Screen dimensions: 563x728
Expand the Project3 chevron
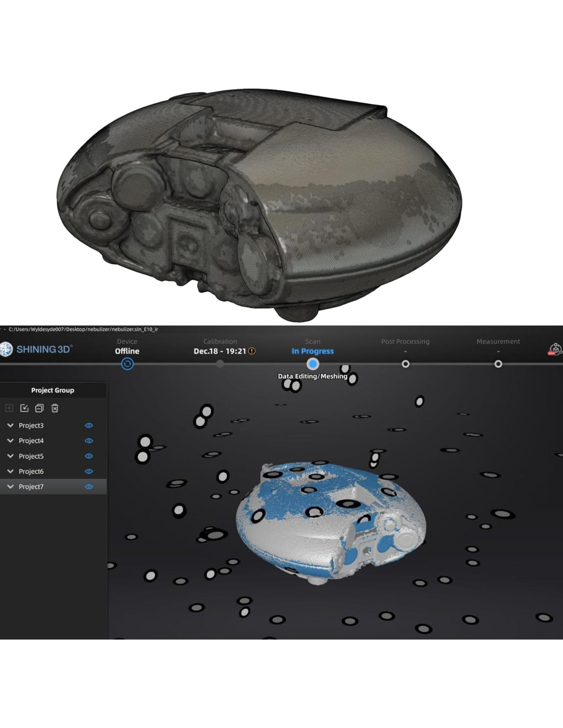point(10,425)
